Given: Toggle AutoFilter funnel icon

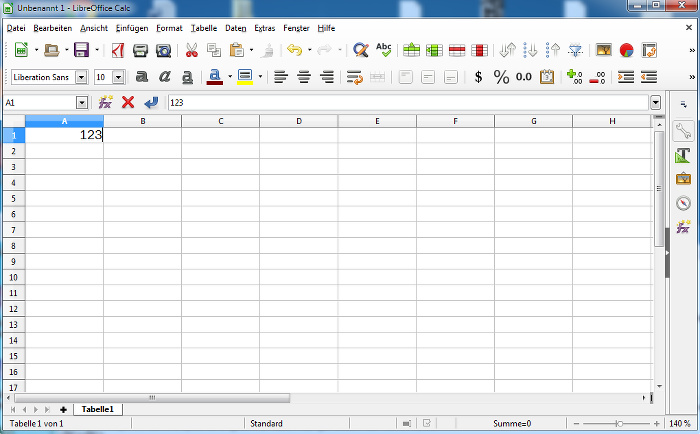Looking at the screenshot, I should [575, 50].
